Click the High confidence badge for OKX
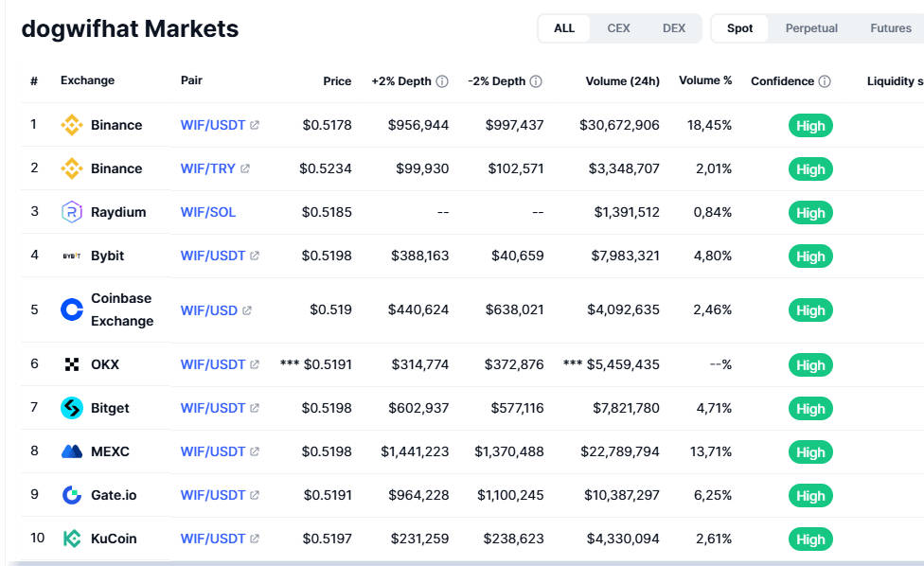 (810, 365)
